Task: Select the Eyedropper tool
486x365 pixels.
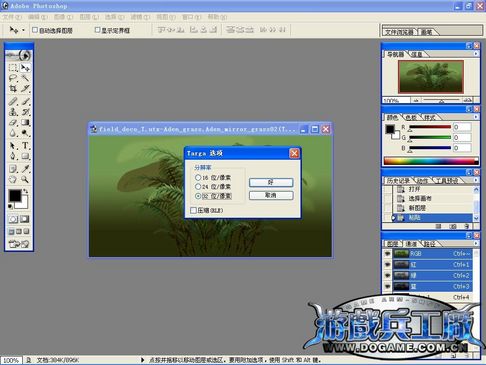Action: pyautogui.click(x=25, y=169)
